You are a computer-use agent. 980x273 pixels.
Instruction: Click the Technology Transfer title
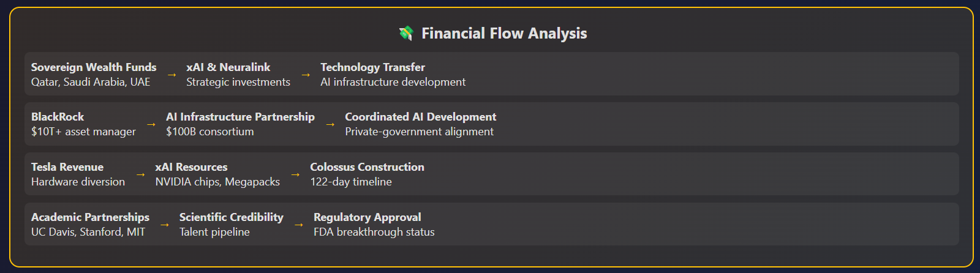tap(372, 67)
